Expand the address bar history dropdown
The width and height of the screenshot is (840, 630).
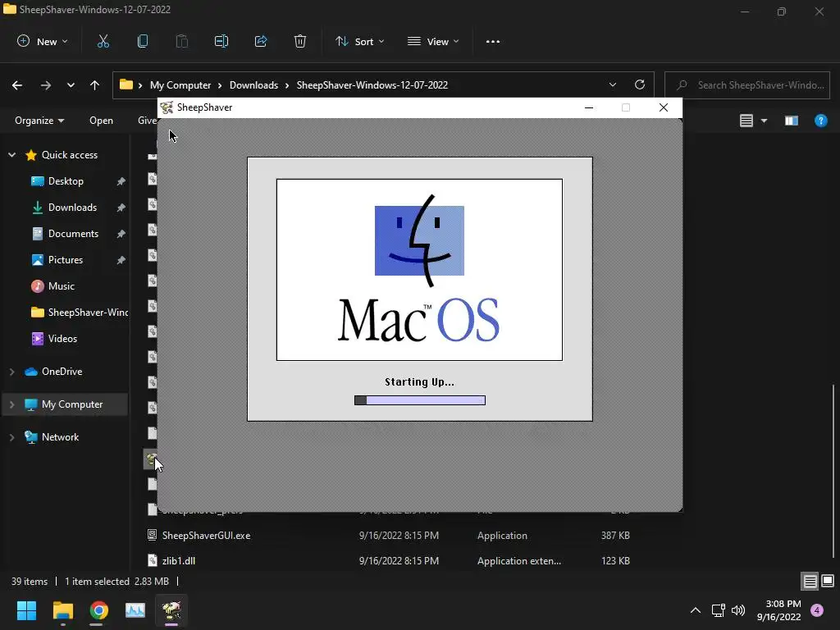[x=612, y=84]
